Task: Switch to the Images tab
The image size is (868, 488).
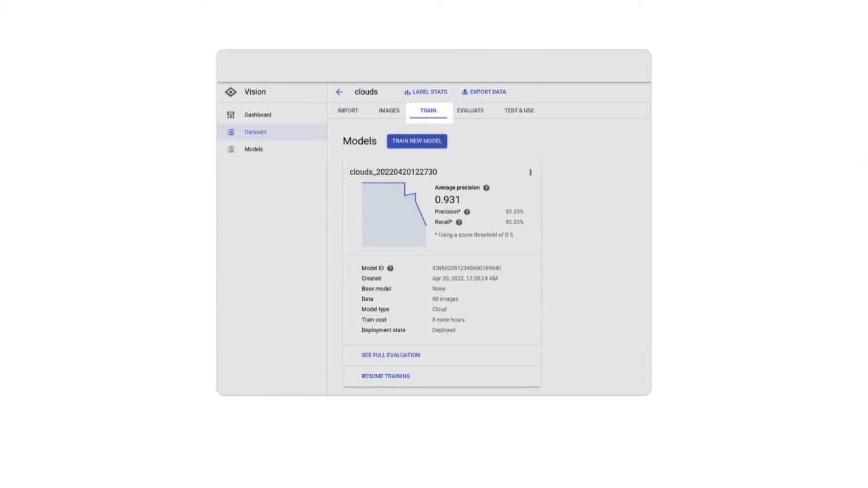Action: click(x=389, y=110)
